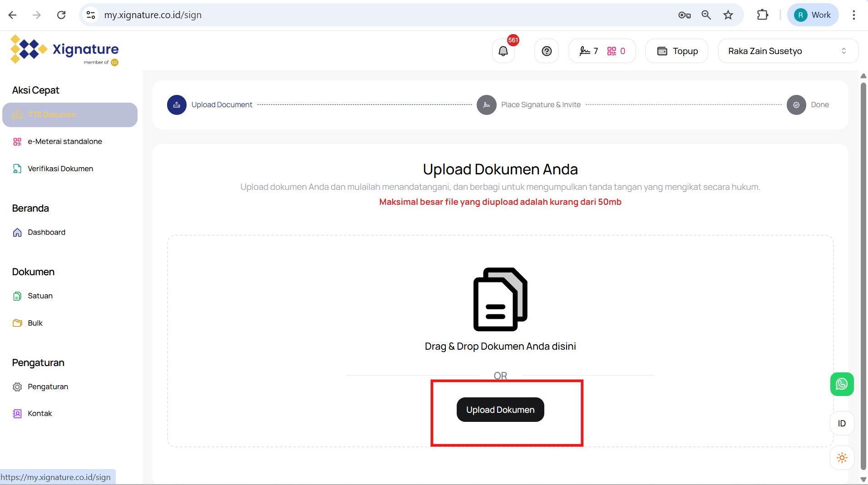Viewport: 868px width, 485px height.
Task: Open Chrome three-dot menu
Action: [853, 15]
